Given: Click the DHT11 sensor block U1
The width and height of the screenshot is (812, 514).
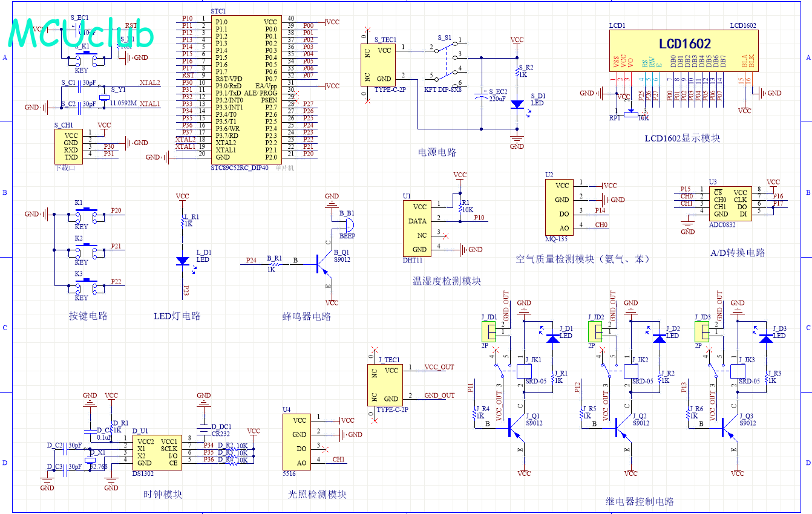Looking at the screenshot, I should click(419, 229).
